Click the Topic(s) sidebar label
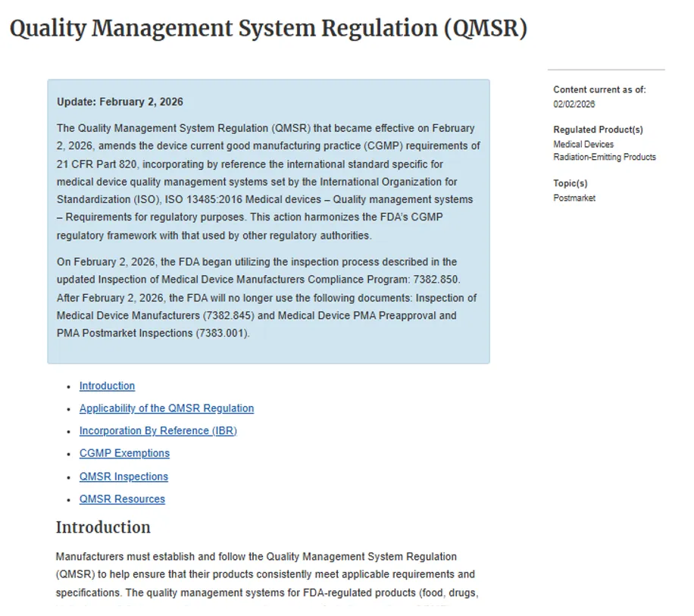694x616 pixels. [x=570, y=183]
